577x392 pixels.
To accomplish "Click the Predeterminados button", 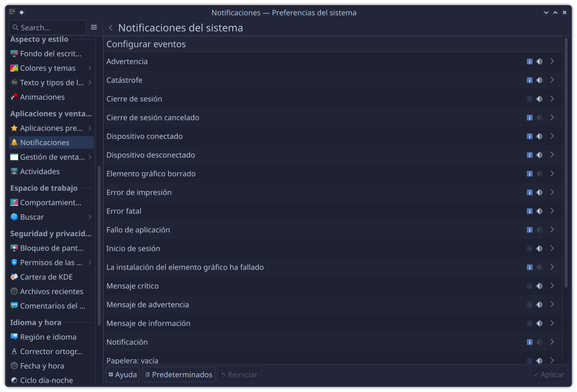I will (x=179, y=375).
